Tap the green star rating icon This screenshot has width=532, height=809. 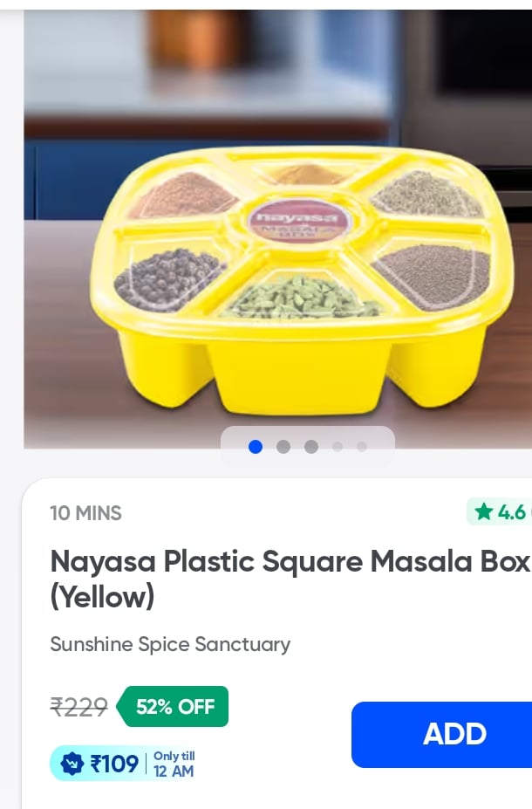[484, 511]
